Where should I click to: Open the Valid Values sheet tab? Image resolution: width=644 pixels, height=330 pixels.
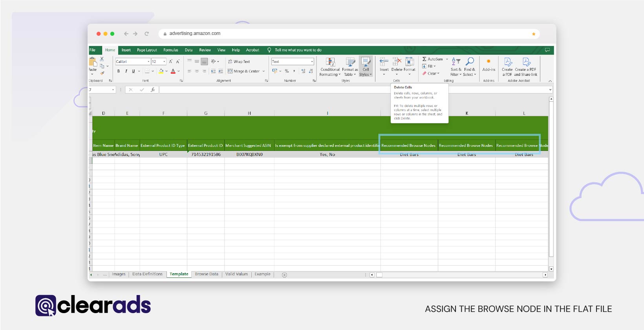coord(237,274)
